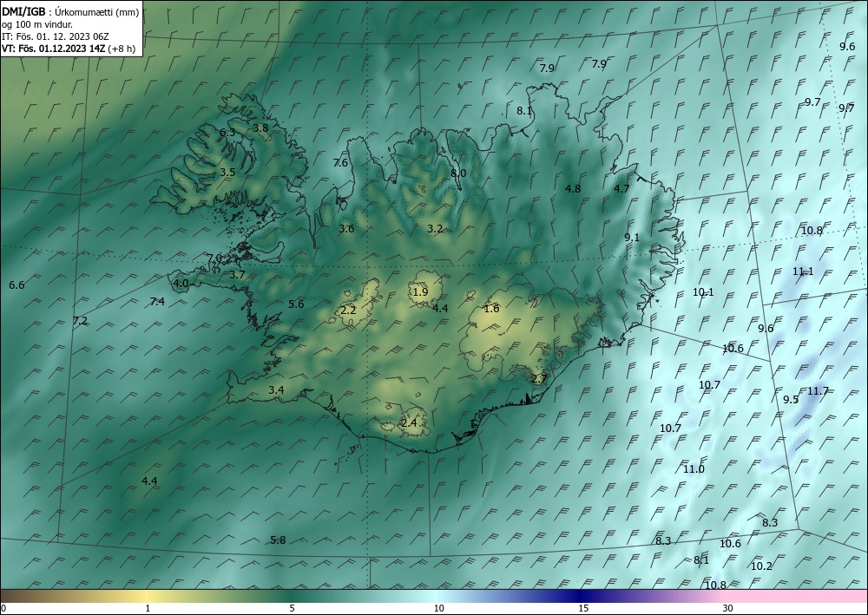Screen dimensions: 868x615
Task: Select the '10' tick label on the color scale
Action: pyautogui.click(x=438, y=608)
